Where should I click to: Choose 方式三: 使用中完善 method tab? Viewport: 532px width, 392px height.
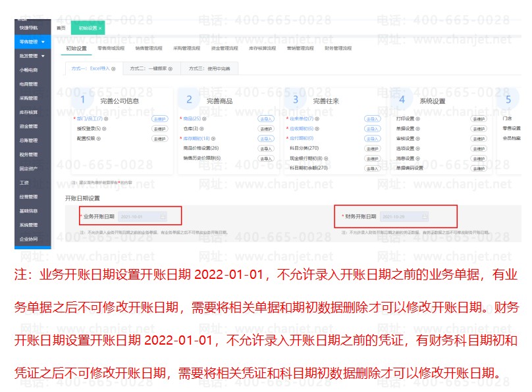[x=209, y=68]
